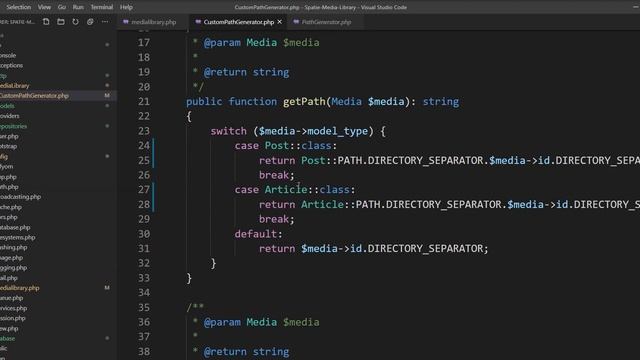
Task: Click the return statement on line 31
Action: click(x=373, y=249)
